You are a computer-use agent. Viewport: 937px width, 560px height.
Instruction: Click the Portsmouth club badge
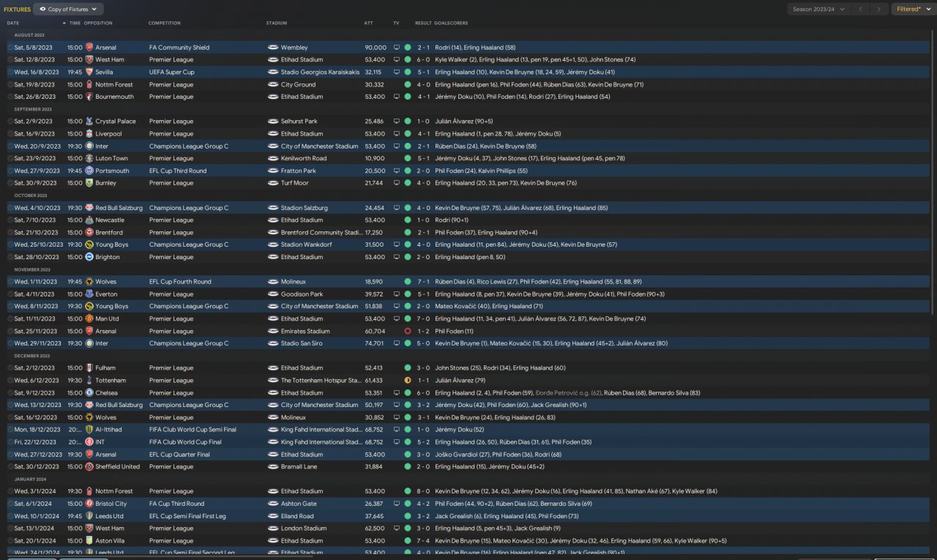89,171
